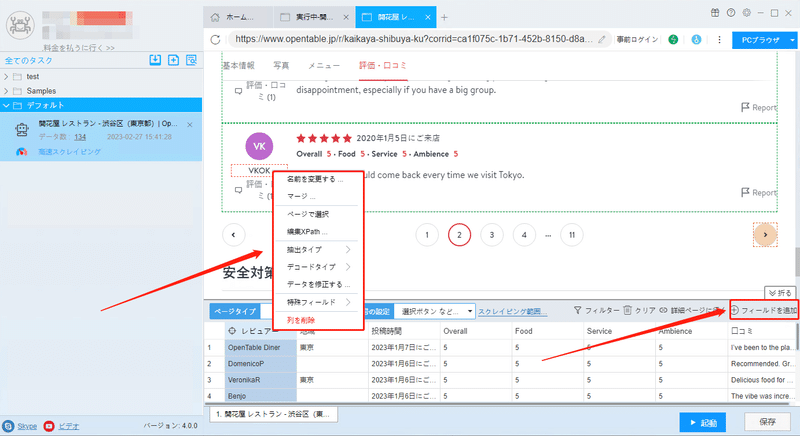800x436 pixels.
Task: Open the three-dot more options menu
Action: click(x=719, y=39)
